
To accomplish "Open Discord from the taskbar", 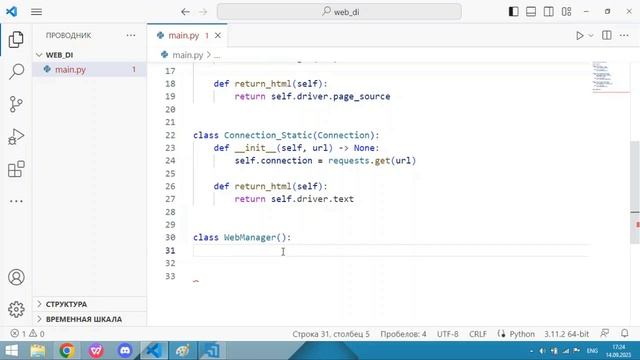I will point(125,351).
